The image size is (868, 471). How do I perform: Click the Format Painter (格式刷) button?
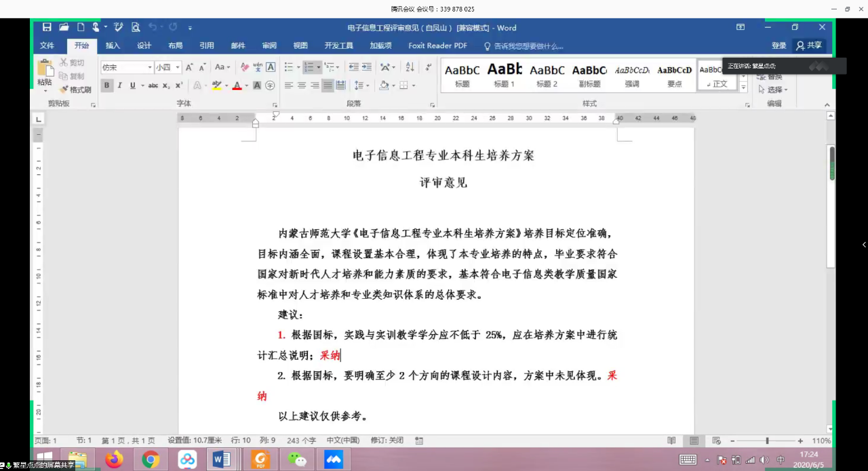[x=75, y=89]
